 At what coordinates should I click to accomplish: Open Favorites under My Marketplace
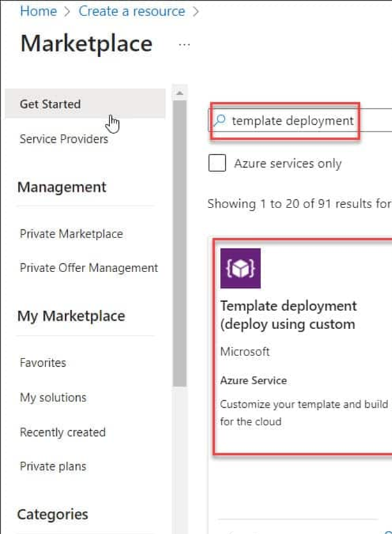coord(43,362)
